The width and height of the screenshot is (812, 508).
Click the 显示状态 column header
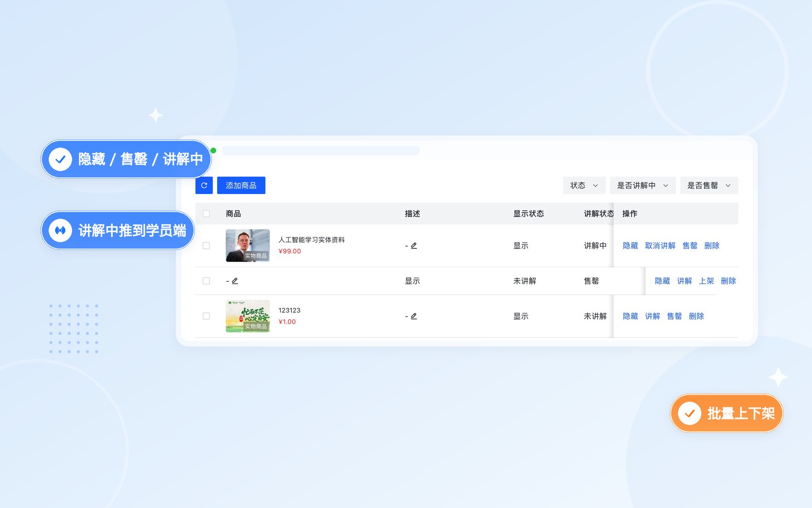[x=528, y=213]
